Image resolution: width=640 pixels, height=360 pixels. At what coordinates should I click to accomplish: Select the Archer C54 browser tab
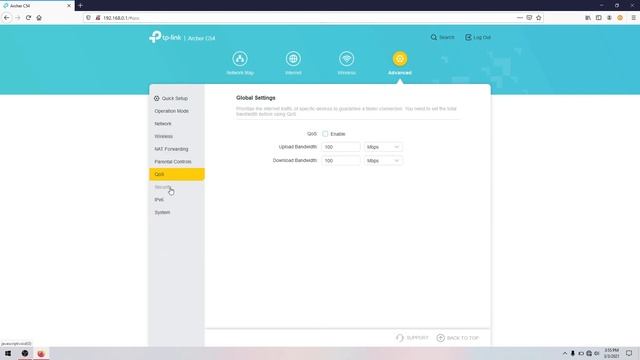37,6
